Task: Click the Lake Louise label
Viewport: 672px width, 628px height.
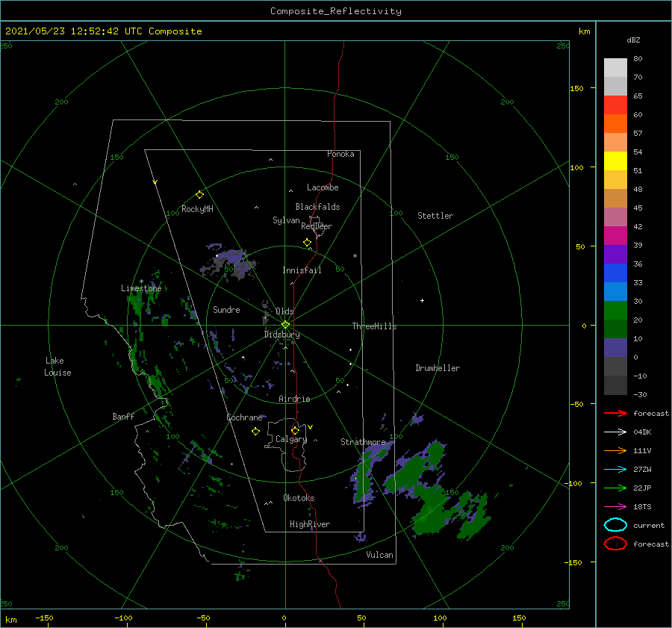Action: tap(57, 367)
